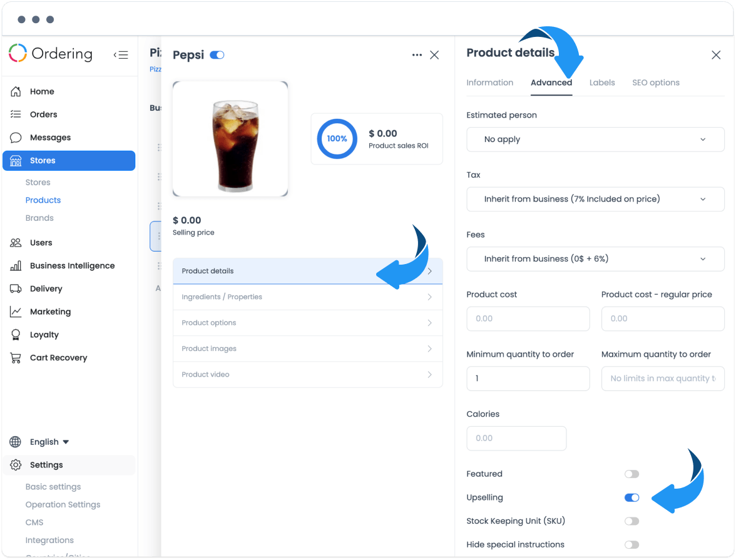Toggle the Pepsi product enabled switch
Image resolution: width=736 pixels, height=560 pixels.
(217, 55)
